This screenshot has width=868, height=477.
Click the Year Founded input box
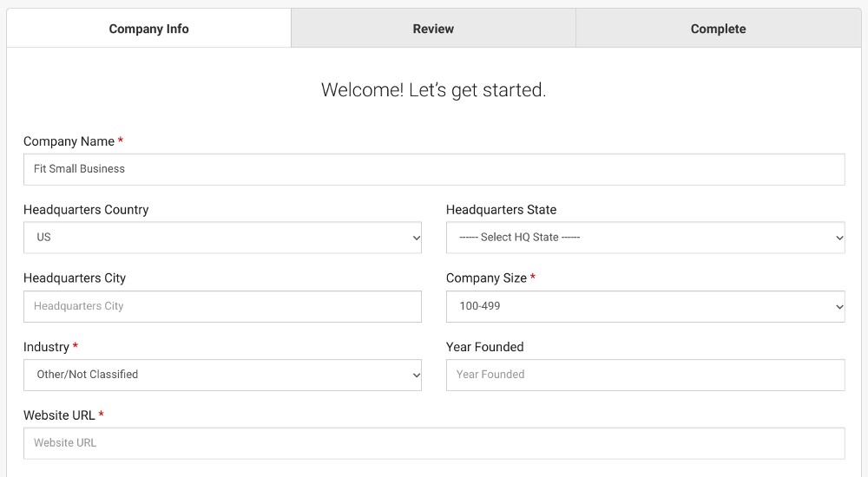pyautogui.click(x=646, y=375)
